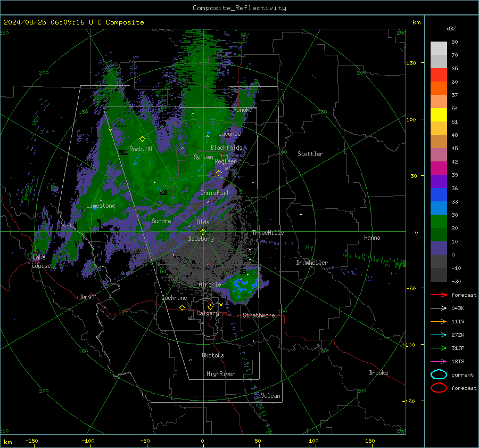Select the orange 57-60 dBZ legend swatch
479x448 pixels.
pyautogui.click(x=439, y=88)
